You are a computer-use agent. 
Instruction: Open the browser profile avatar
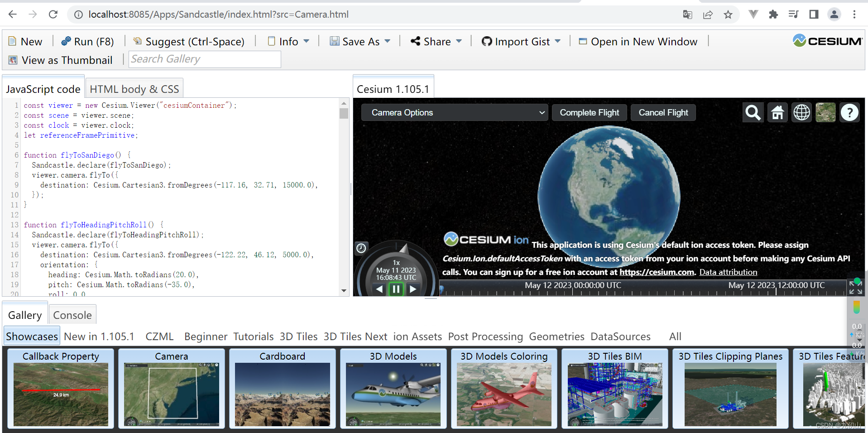[x=834, y=14]
